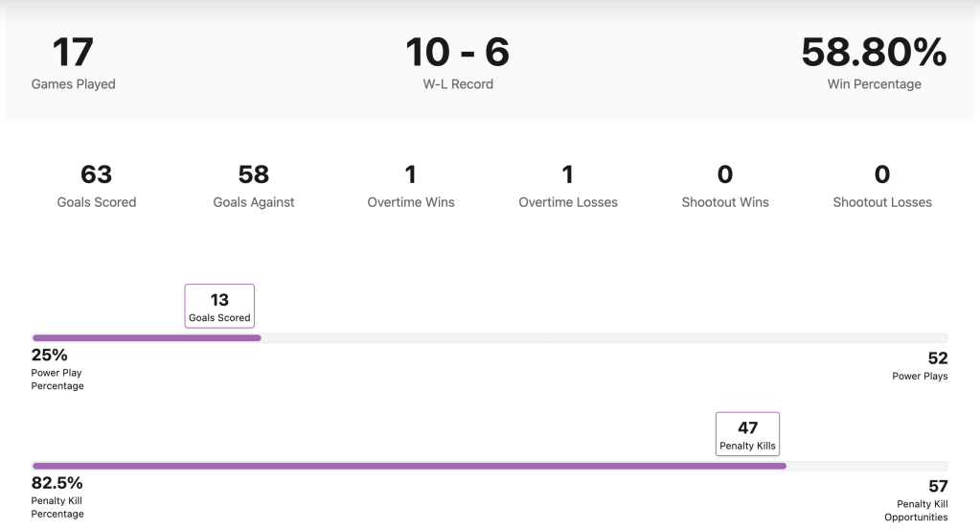Click the 58 Goals Against stat
Image resolution: width=980 pixels, height=530 pixels.
pos(254,174)
